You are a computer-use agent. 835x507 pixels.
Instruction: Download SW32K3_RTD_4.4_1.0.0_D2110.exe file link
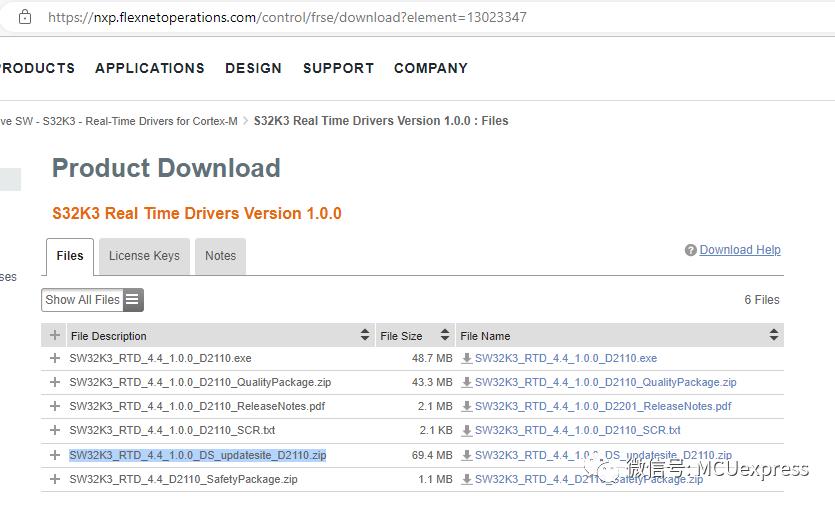pyautogui.click(x=566, y=358)
